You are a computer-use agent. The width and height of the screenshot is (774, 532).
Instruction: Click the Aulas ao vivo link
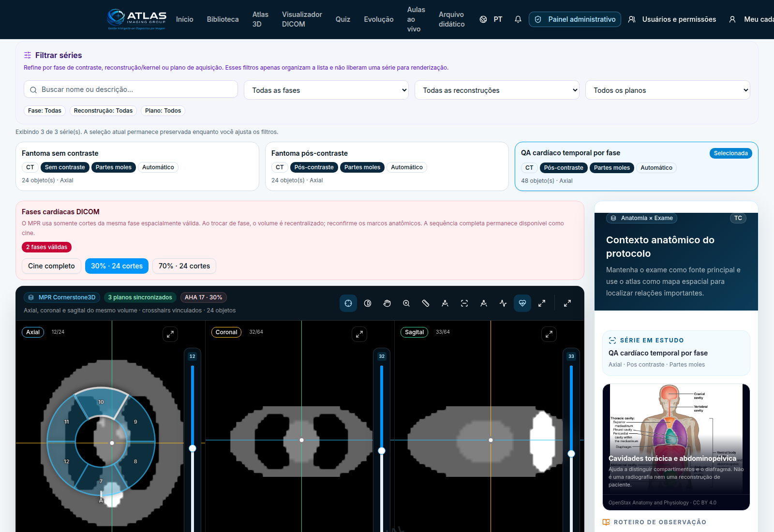(416, 19)
